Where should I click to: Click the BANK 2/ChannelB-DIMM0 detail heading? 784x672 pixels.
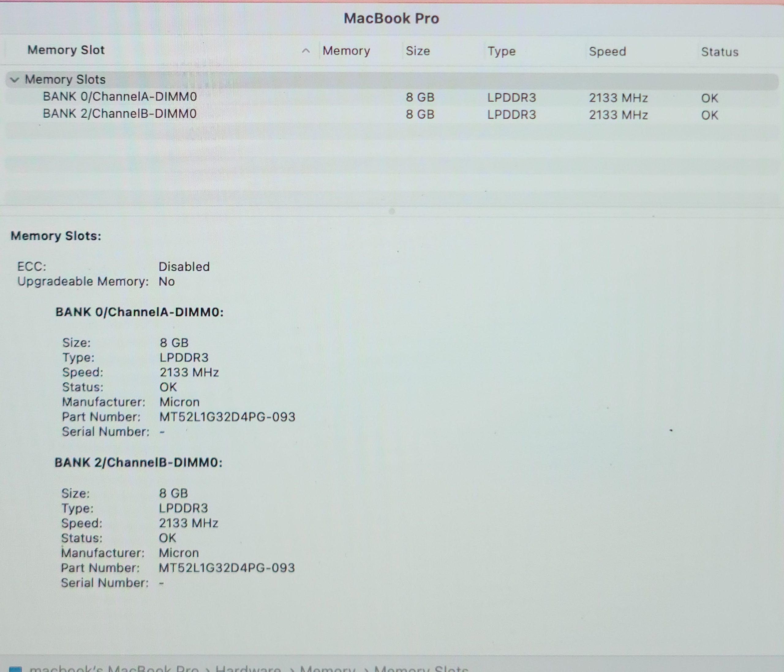click(138, 462)
